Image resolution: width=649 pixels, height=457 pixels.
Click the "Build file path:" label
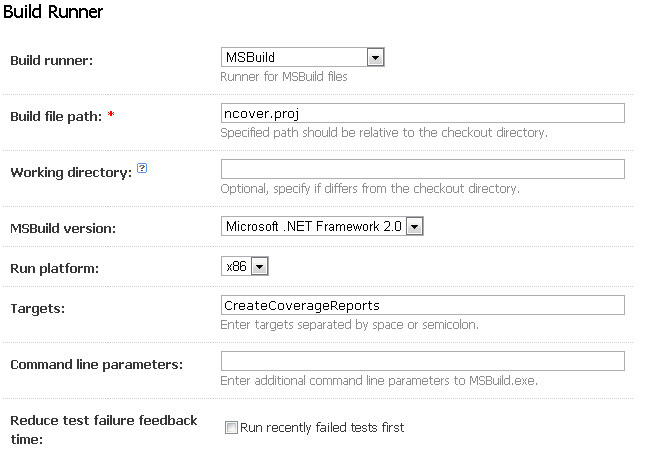click(56, 117)
